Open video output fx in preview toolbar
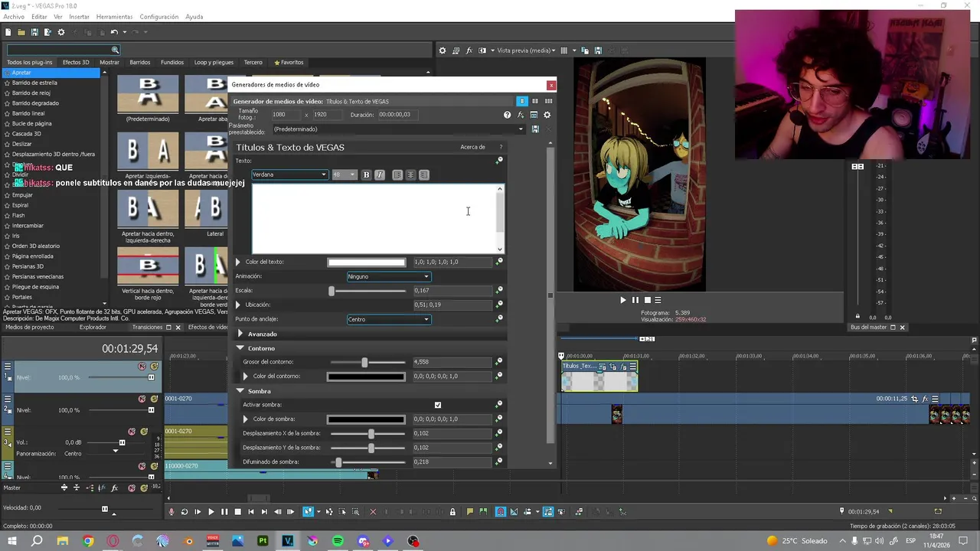Viewport: 980px width, 551px height. coord(469,51)
